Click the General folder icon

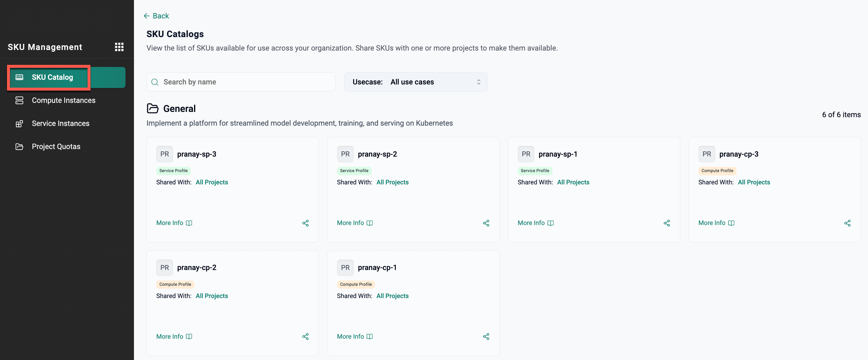point(153,108)
